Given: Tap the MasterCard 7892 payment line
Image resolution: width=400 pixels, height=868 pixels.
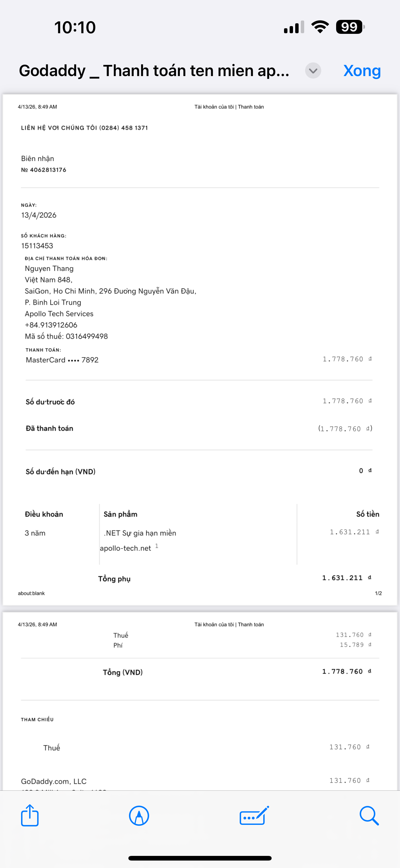Looking at the screenshot, I should point(62,360).
